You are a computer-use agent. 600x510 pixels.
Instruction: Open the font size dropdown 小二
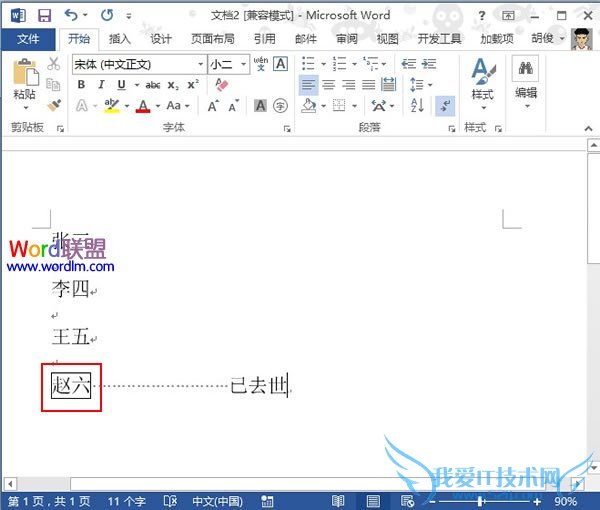(x=243, y=64)
